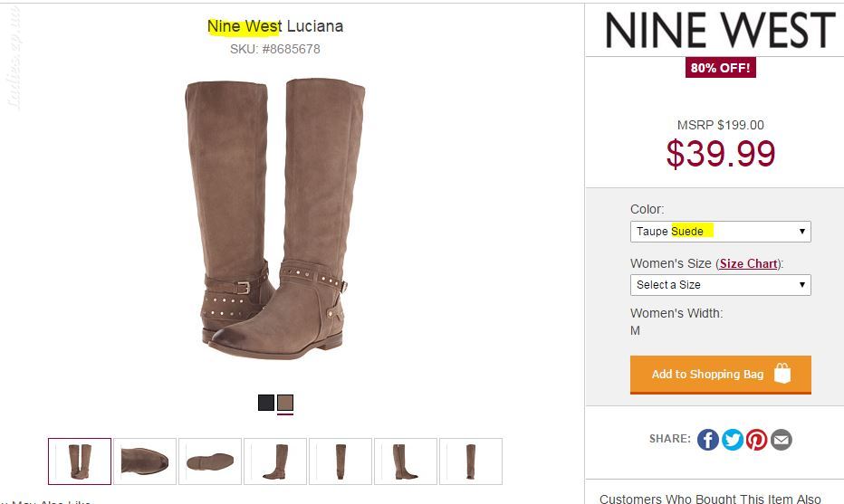Choose the taupe color swatch
The width and height of the screenshot is (844, 504).
click(285, 403)
